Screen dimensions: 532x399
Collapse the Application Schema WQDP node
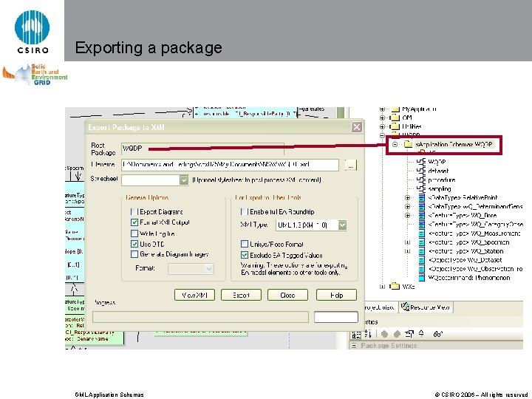point(395,144)
